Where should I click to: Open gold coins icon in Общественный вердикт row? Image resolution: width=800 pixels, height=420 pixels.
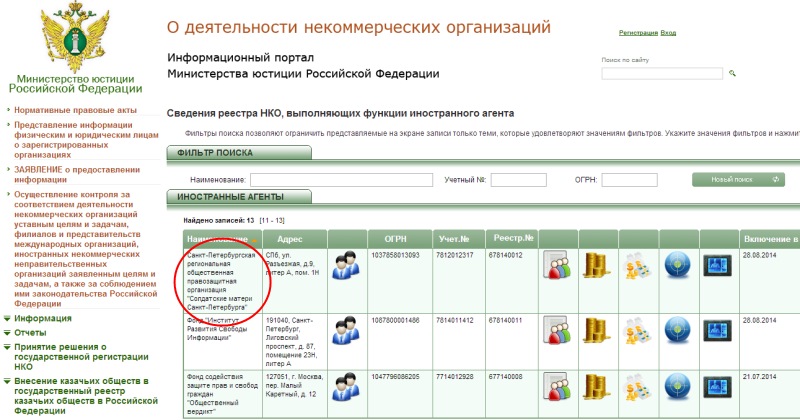[x=597, y=387]
